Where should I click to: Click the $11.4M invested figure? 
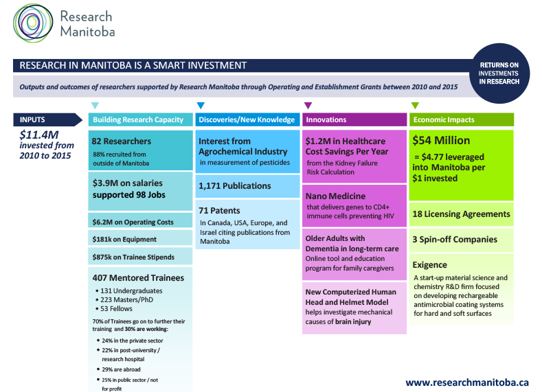47,145
